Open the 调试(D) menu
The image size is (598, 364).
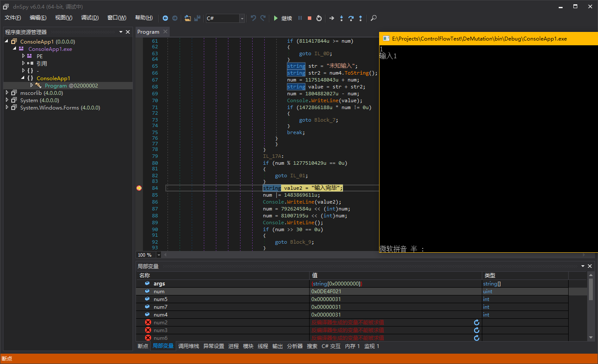90,18
